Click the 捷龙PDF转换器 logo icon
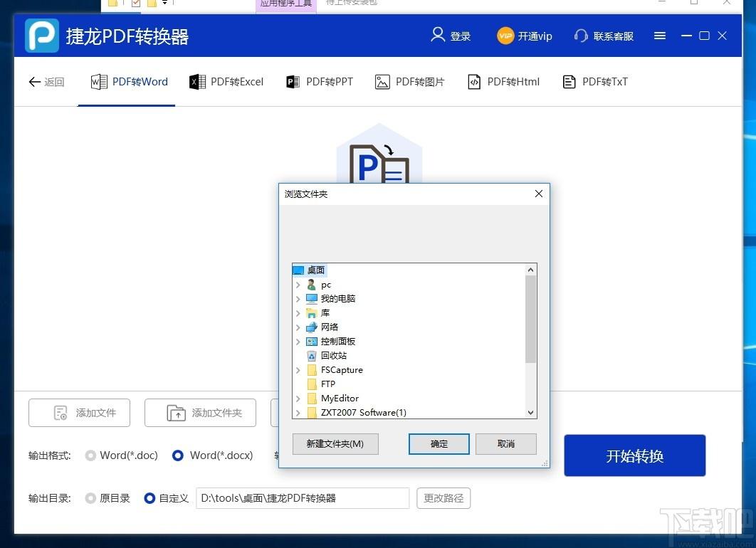756x548 pixels. tap(42, 35)
